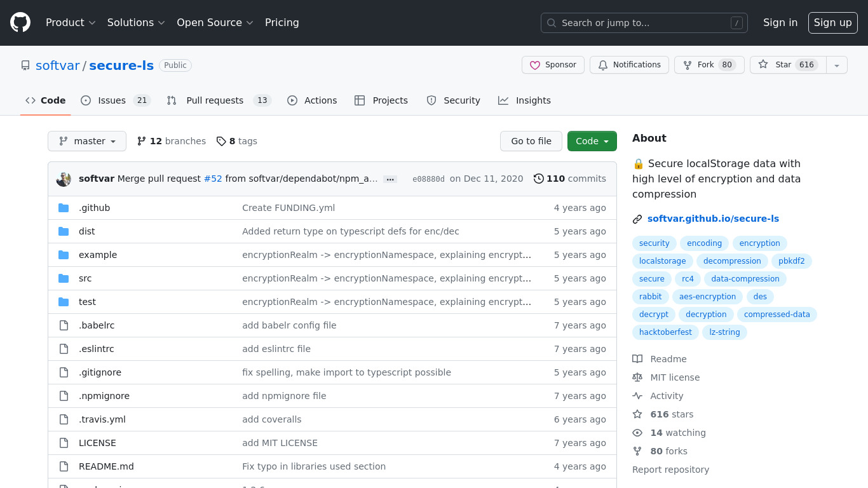Expand commit message ellipsis button

(390, 179)
